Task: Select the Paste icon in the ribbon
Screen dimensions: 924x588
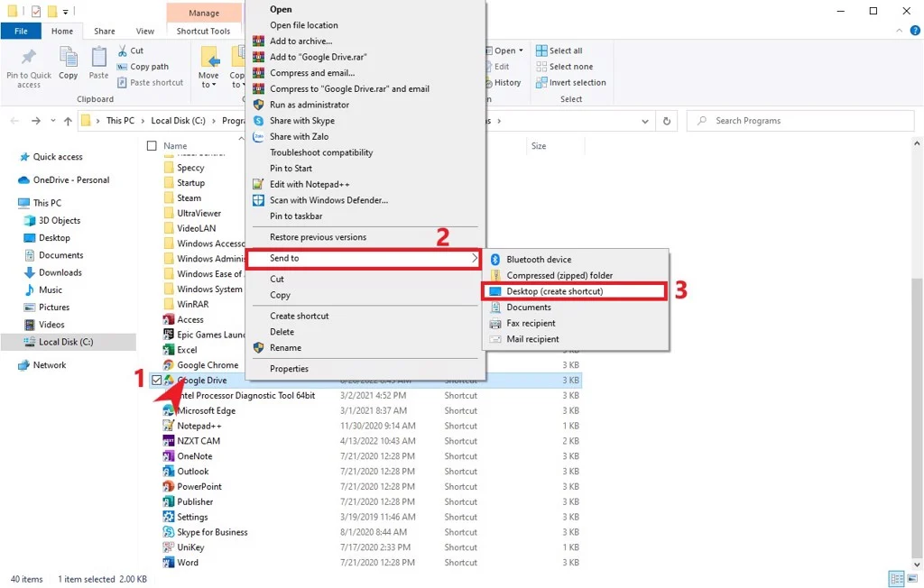Action: click(x=98, y=61)
